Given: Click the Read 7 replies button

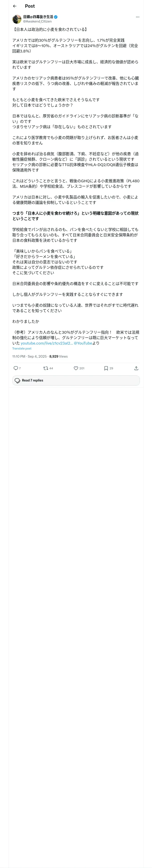Looking at the screenshot, I should pyautogui.click(x=76, y=380).
